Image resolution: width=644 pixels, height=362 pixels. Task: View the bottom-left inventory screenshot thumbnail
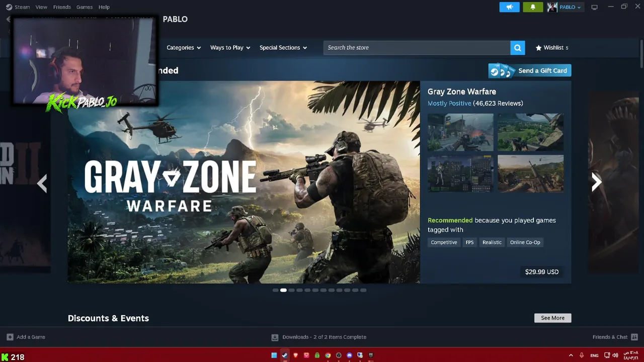coord(460,173)
